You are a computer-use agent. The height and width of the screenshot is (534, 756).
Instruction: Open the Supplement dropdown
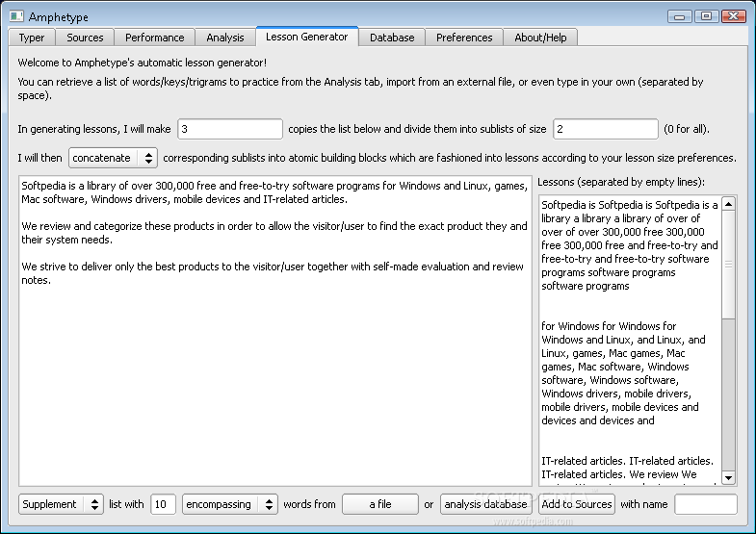61,504
